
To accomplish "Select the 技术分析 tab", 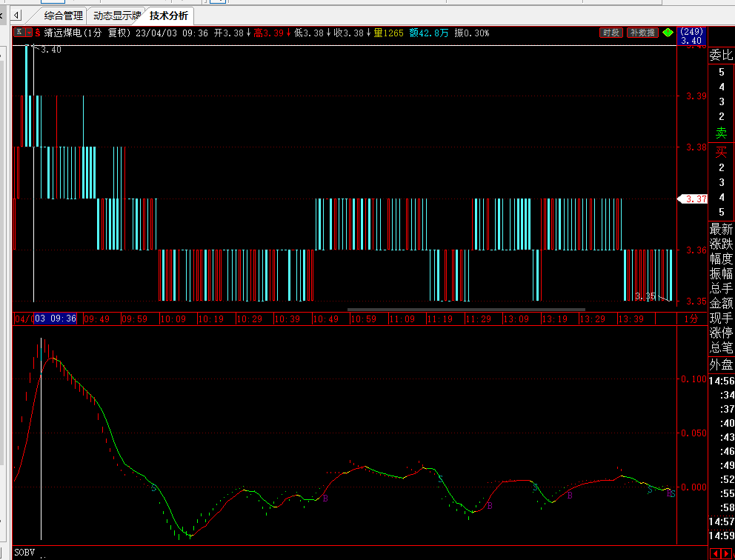I will click(169, 15).
